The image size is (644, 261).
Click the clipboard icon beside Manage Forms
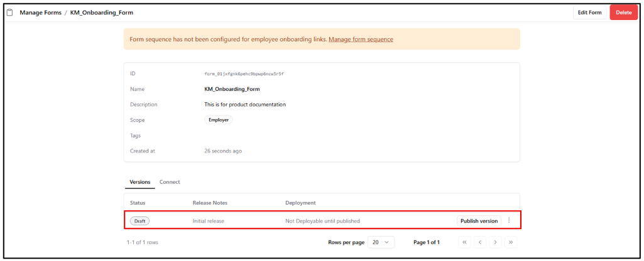[x=10, y=13]
